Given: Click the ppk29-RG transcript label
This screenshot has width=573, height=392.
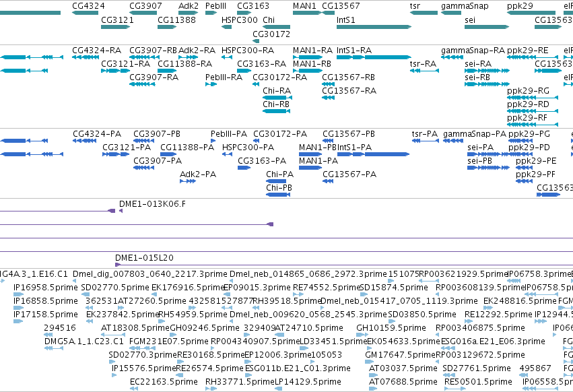Looking at the screenshot, I should point(528,91).
